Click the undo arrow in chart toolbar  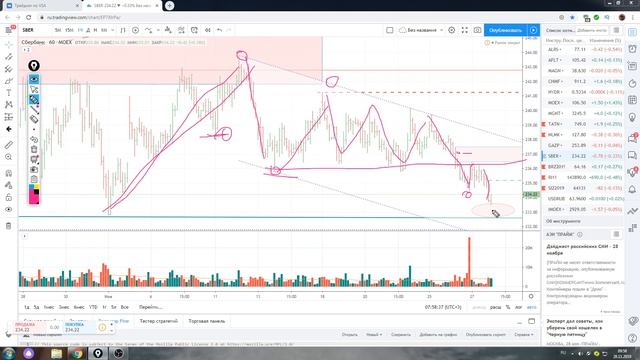tap(219, 30)
